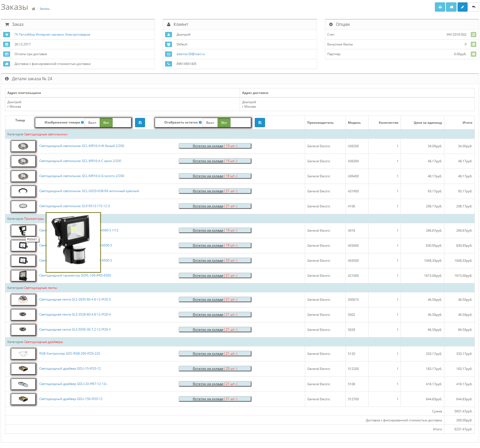Viewport: 480px width, 448px height.
Task: Click the delivery truck icon in the Заказ panel
Action: pyautogui.click(x=7, y=64)
